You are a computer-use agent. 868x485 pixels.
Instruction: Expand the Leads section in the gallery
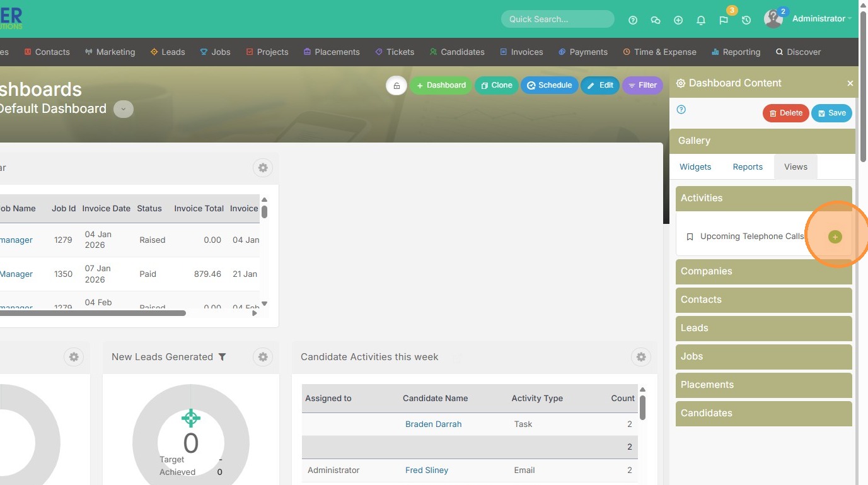[764, 328]
